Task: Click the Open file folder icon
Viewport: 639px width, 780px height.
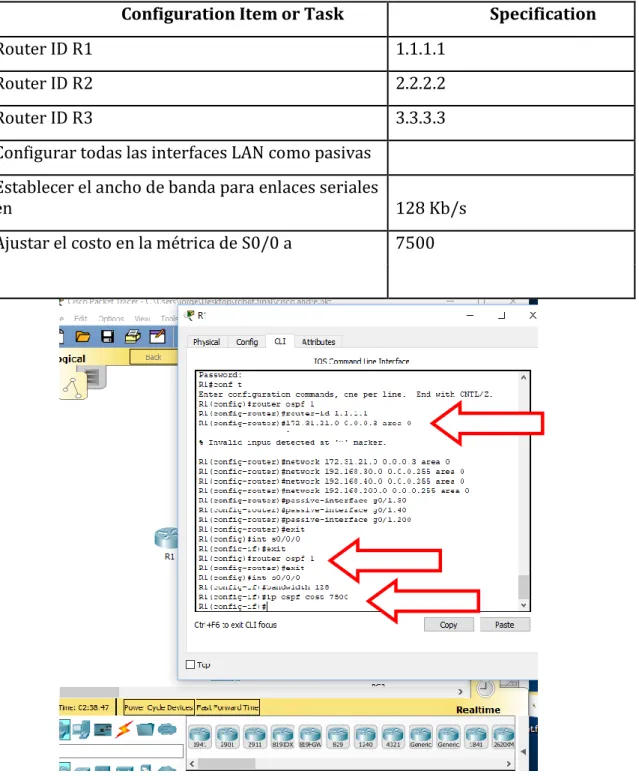Action: pyautogui.click(x=83, y=337)
